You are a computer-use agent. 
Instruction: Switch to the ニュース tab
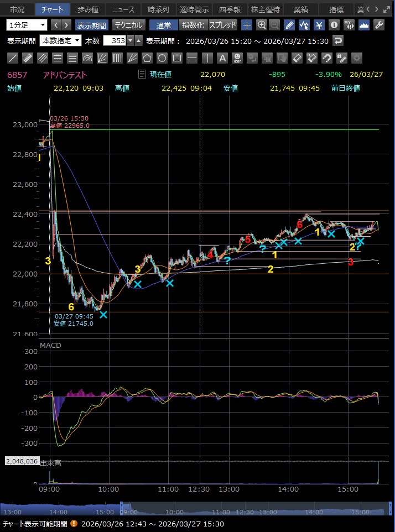(122, 9)
